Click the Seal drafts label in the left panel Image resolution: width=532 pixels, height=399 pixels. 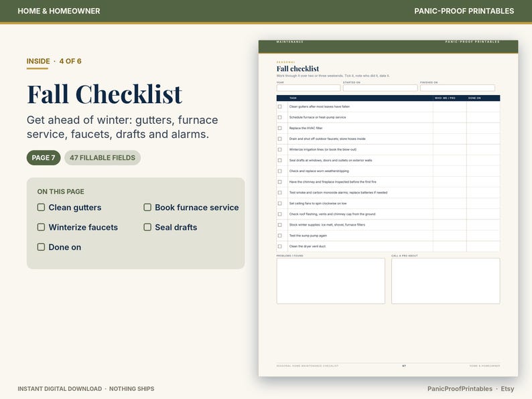click(x=176, y=227)
